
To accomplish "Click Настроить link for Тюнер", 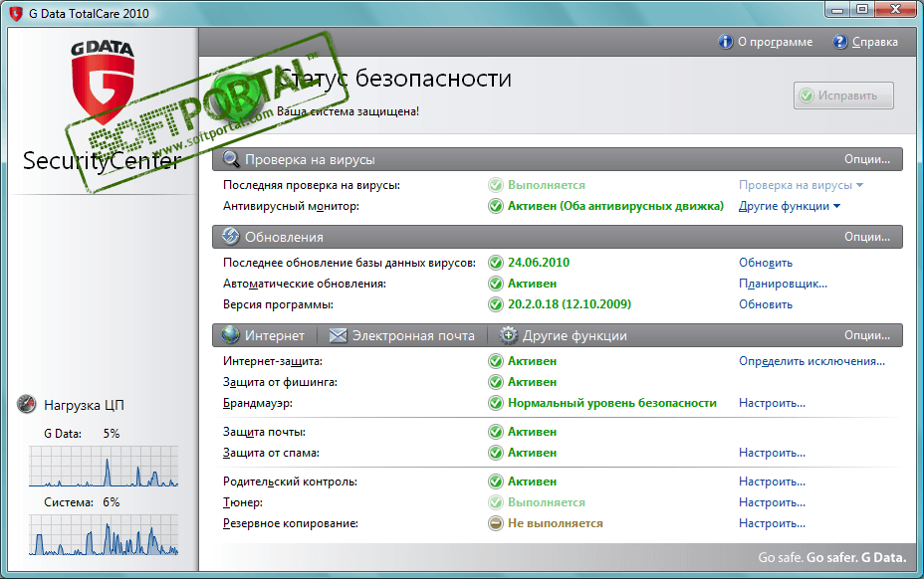I will [x=772, y=502].
